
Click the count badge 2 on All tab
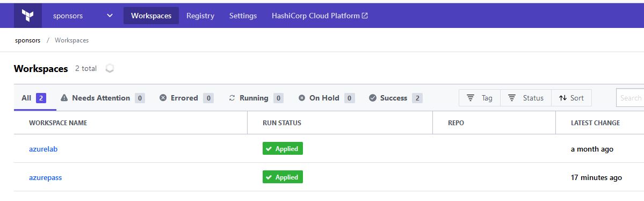tap(41, 98)
